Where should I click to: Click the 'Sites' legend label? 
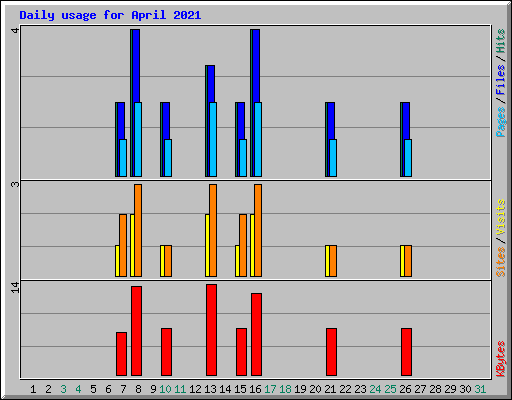coord(500,262)
